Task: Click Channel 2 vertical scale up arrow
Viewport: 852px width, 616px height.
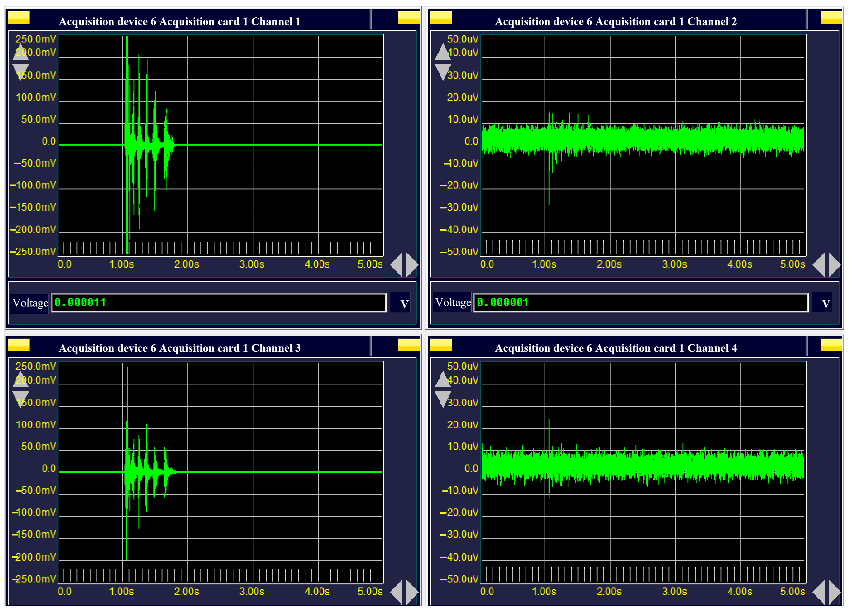Action: click(443, 52)
